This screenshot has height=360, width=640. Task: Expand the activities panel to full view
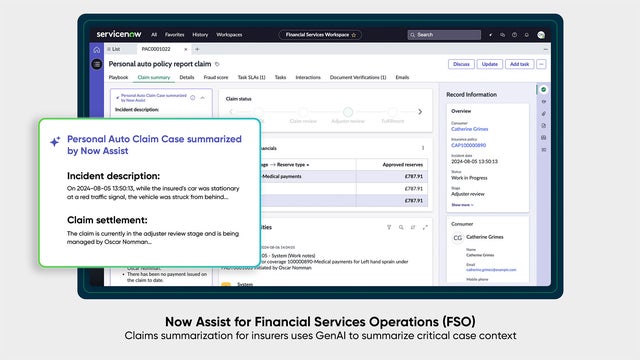pyautogui.click(x=425, y=227)
